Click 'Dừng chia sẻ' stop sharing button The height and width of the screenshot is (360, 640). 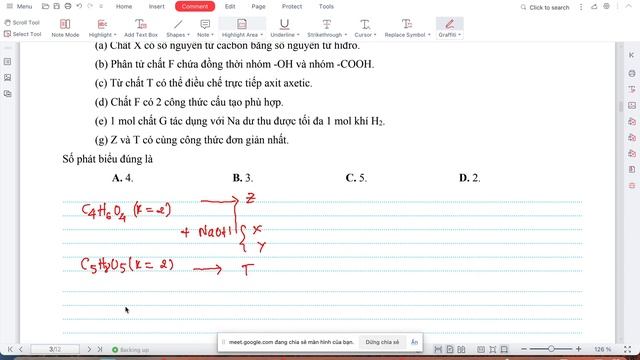(382, 342)
